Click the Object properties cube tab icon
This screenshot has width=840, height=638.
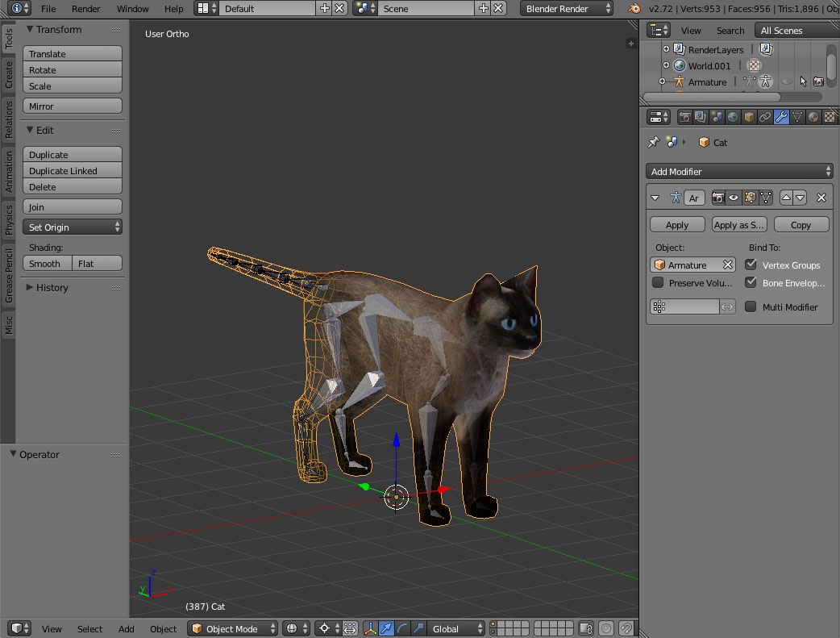pyautogui.click(x=749, y=117)
